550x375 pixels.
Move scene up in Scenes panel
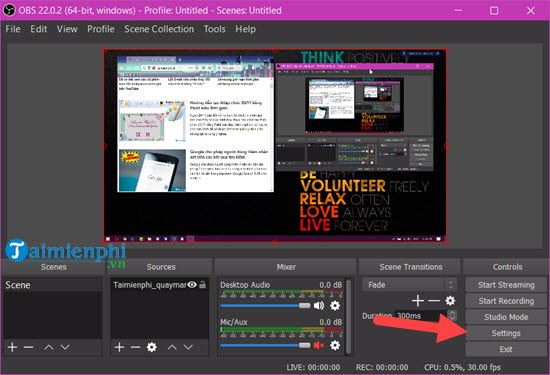(x=49, y=347)
